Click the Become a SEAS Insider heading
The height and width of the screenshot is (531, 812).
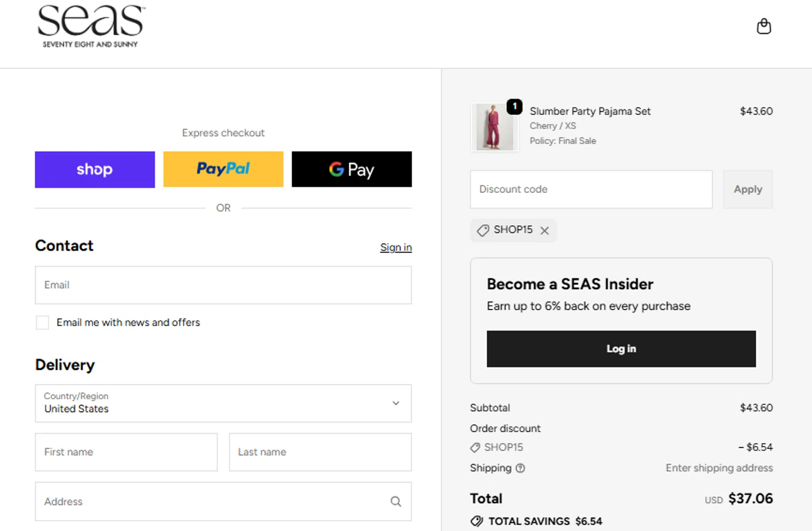[x=570, y=284]
